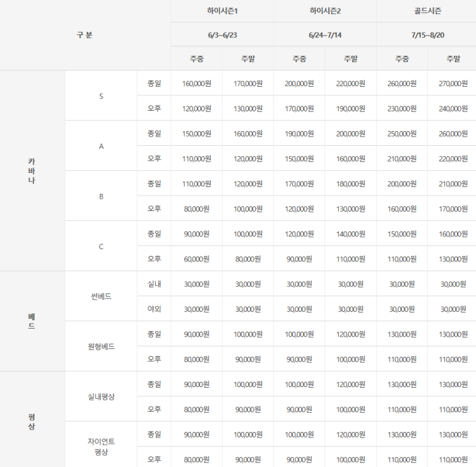
Task: Click the 썬베드 row label
Action: tap(101, 297)
